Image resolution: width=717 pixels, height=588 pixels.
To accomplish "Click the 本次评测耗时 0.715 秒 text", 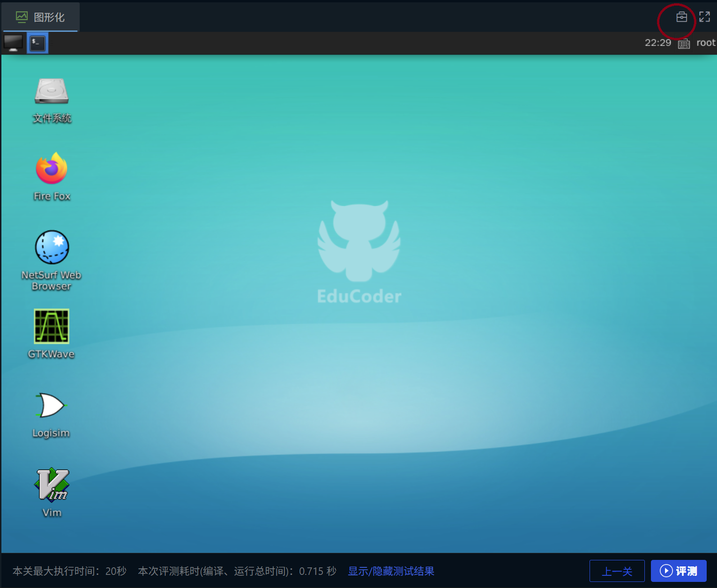I will click(x=237, y=571).
